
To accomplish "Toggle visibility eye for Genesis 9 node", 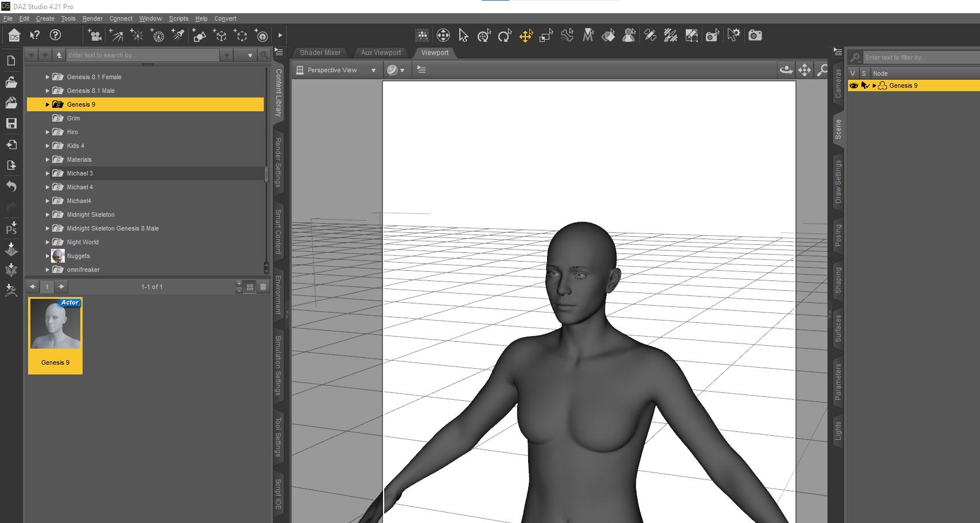I will 854,86.
